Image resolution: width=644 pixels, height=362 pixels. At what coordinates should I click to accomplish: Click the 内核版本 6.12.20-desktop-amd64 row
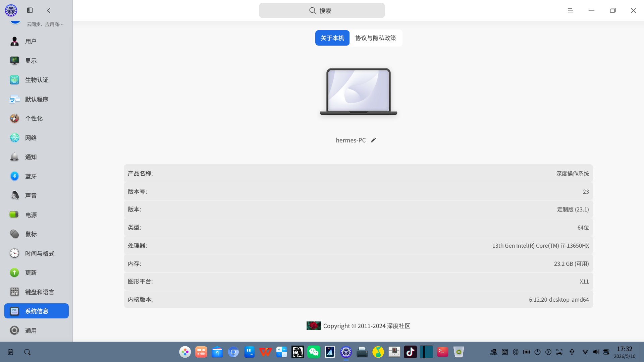(x=358, y=299)
